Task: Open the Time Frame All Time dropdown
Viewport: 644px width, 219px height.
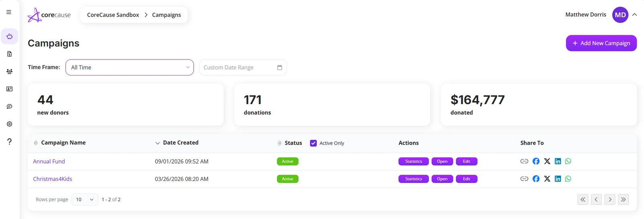Action: (x=130, y=68)
